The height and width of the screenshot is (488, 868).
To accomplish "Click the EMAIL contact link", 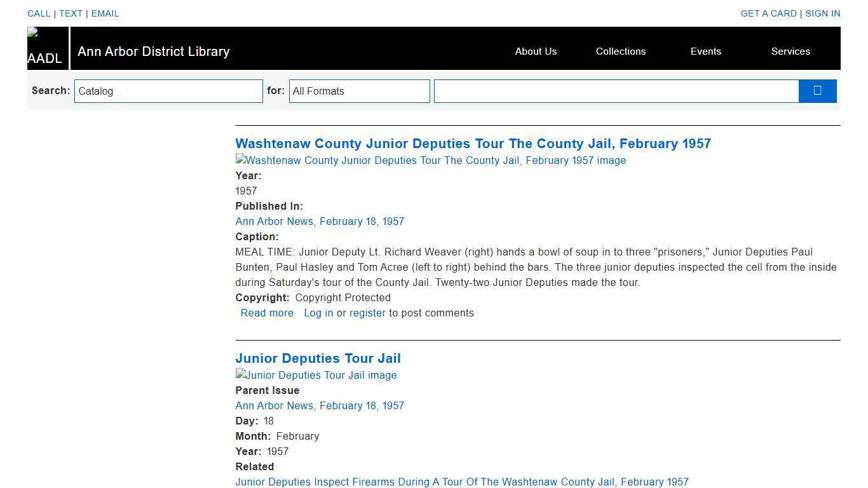I will click(x=105, y=13).
